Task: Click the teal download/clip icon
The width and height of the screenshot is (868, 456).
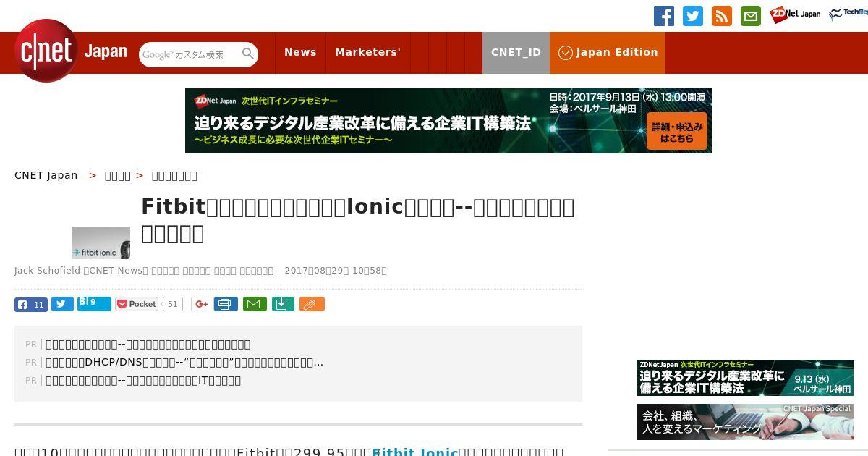Action: 283,304
